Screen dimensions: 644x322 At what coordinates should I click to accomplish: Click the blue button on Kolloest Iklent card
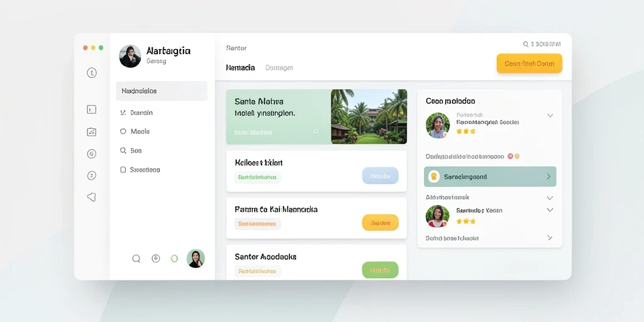pos(380,176)
